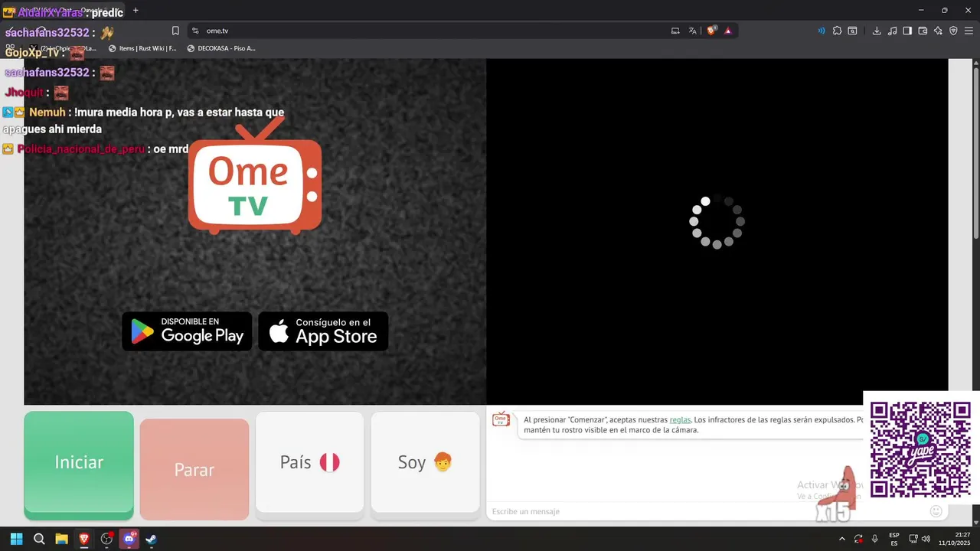Screen dimensions: 980x551
Task: Click the Yape QR code overlay
Action: pos(921,449)
